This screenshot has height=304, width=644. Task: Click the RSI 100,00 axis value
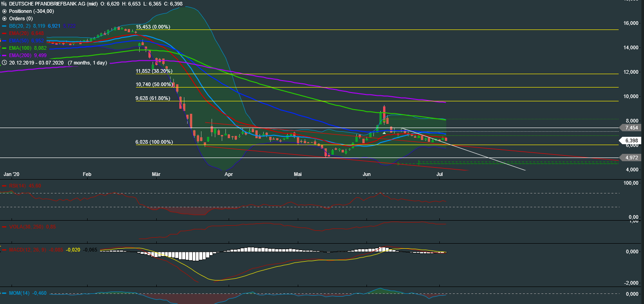click(x=631, y=183)
